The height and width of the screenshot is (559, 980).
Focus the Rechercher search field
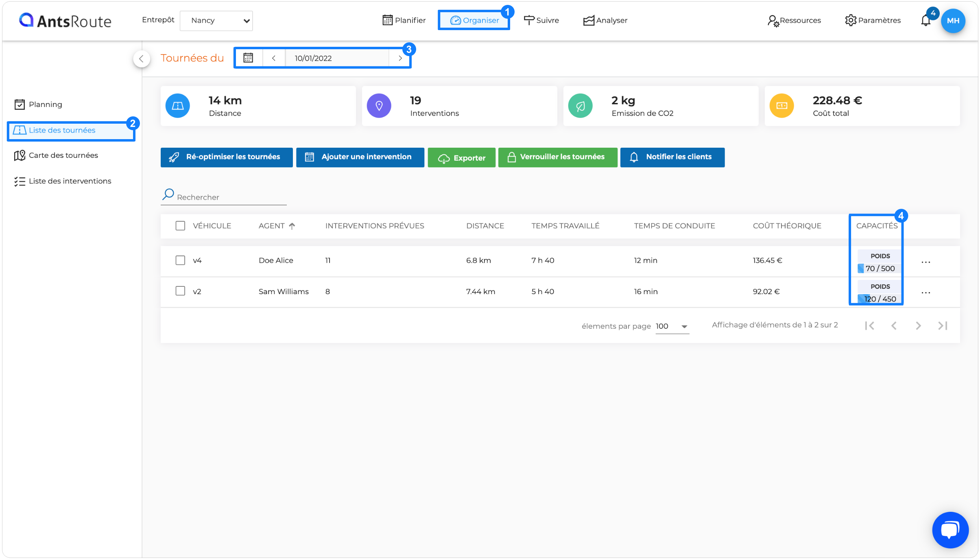224,197
